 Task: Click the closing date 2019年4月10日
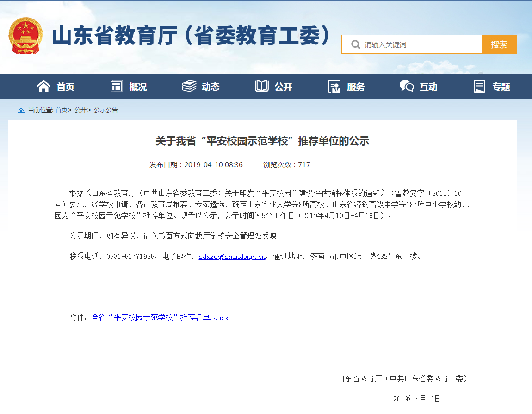click(417, 399)
